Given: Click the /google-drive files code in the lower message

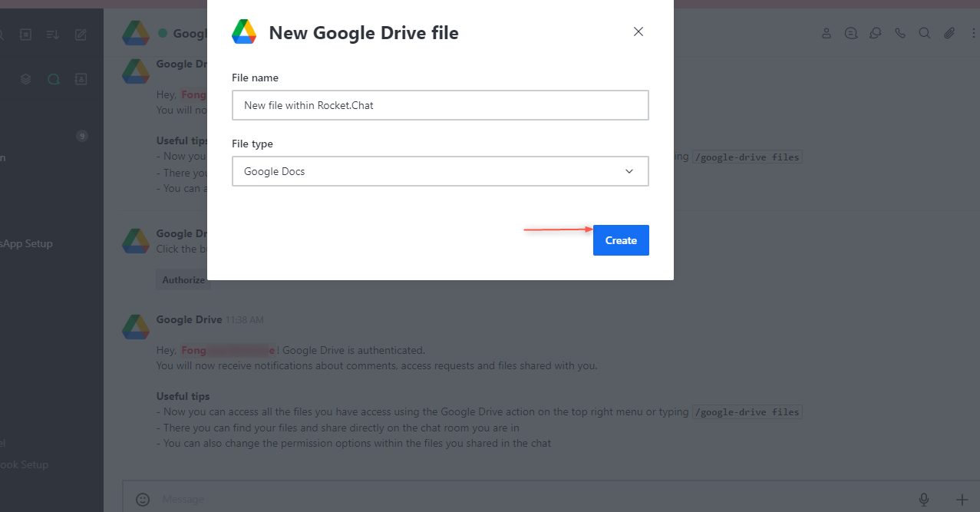Looking at the screenshot, I should coord(747,412).
